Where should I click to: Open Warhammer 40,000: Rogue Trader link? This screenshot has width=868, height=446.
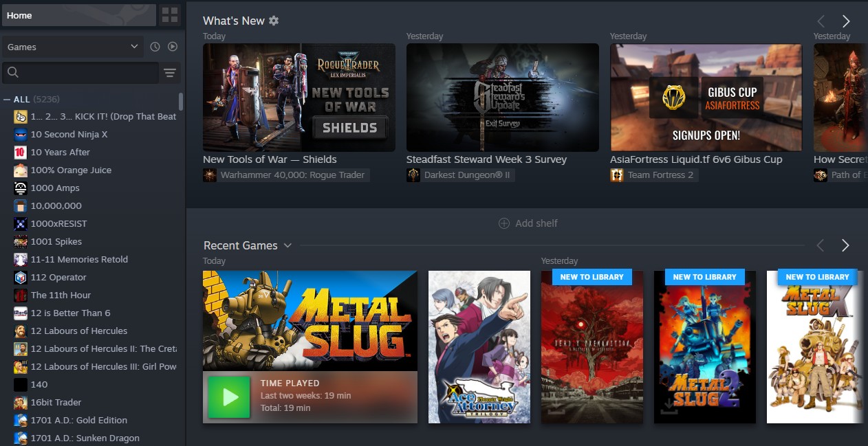[293, 175]
